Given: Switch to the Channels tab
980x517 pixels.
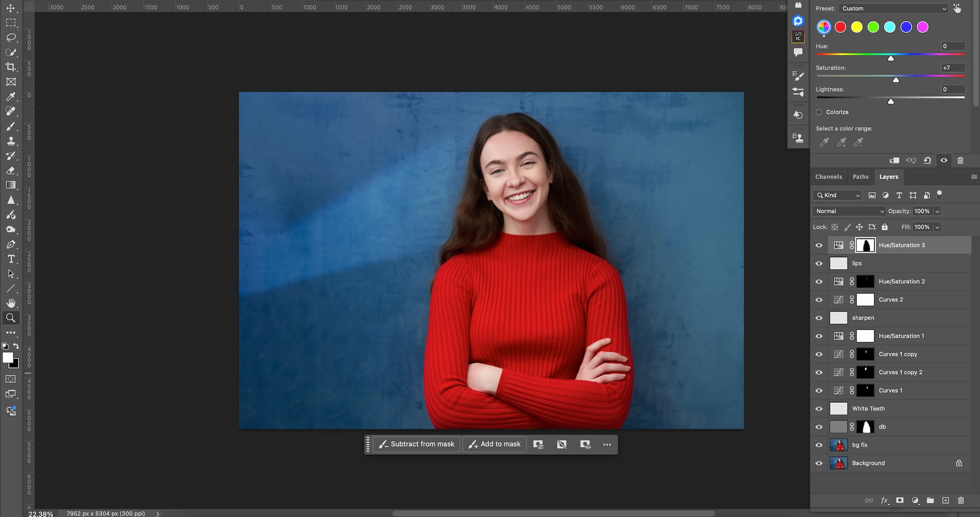Looking at the screenshot, I should (x=829, y=177).
